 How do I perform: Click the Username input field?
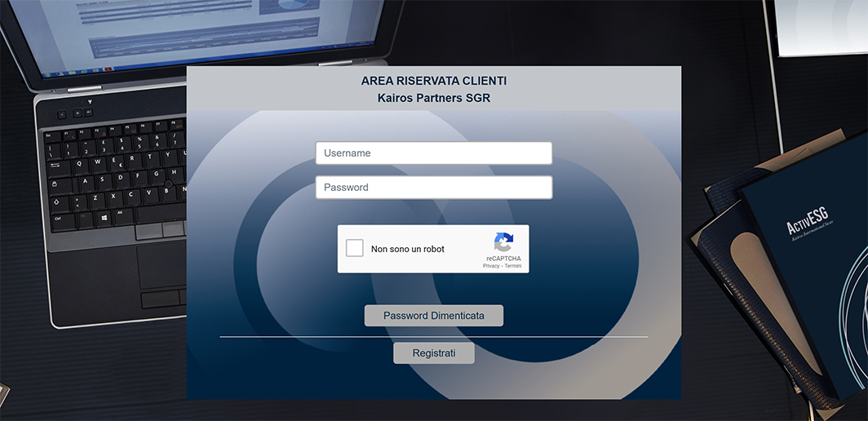pos(433,153)
